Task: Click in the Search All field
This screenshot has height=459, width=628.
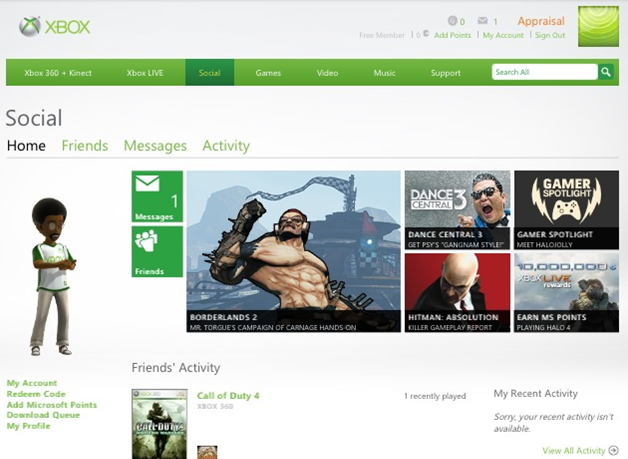Action: [x=544, y=72]
